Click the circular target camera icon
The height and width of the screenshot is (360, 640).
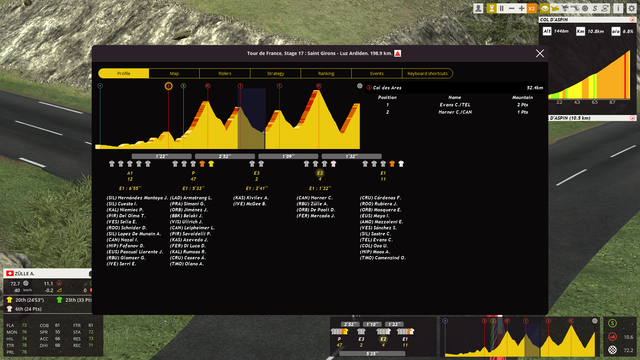585,8
